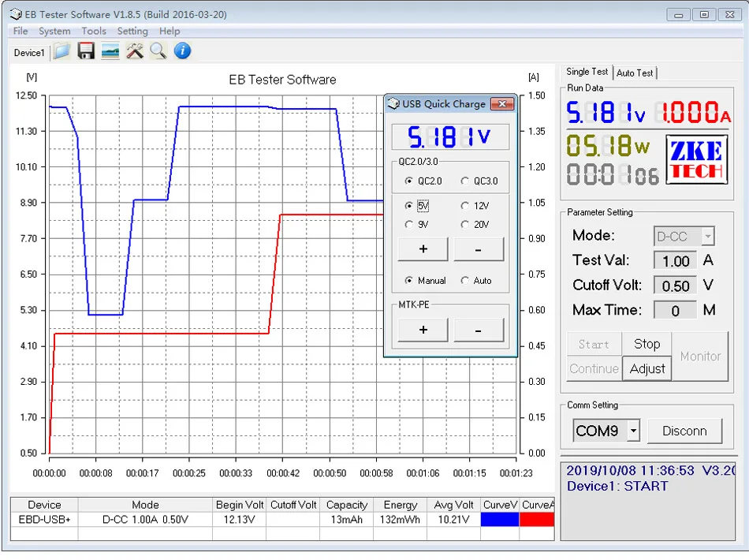749x560 pixels.
Task: Click the MTK-PE plus button
Action: [423, 330]
